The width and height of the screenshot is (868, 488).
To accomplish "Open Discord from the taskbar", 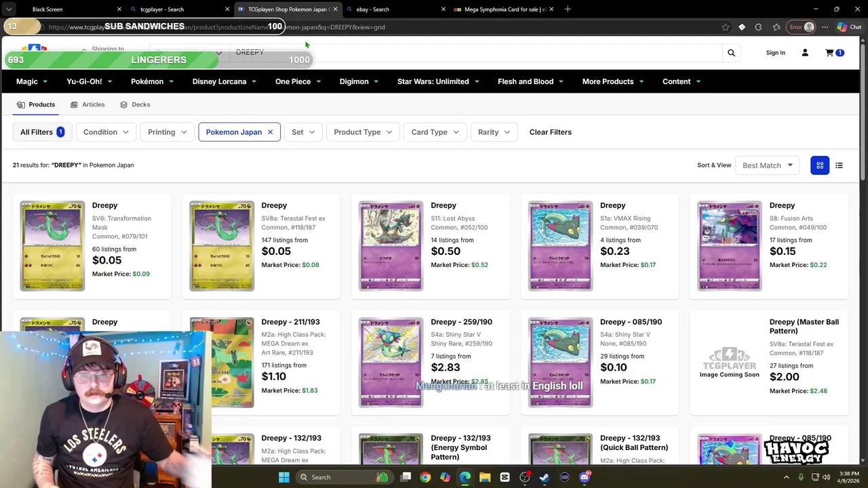I will [x=585, y=477].
